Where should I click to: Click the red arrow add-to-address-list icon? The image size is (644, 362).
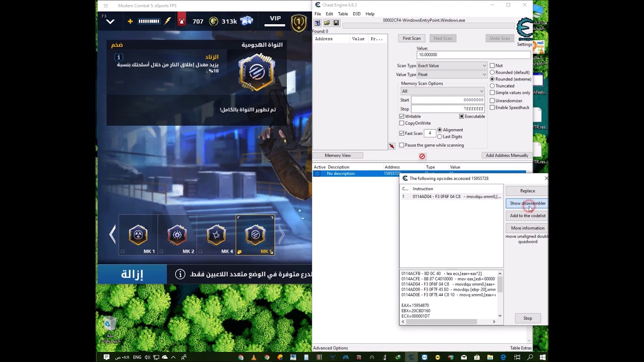391,146
